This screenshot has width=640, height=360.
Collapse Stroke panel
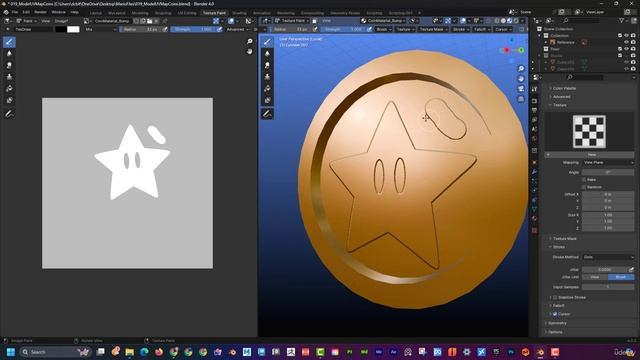tap(558, 247)
